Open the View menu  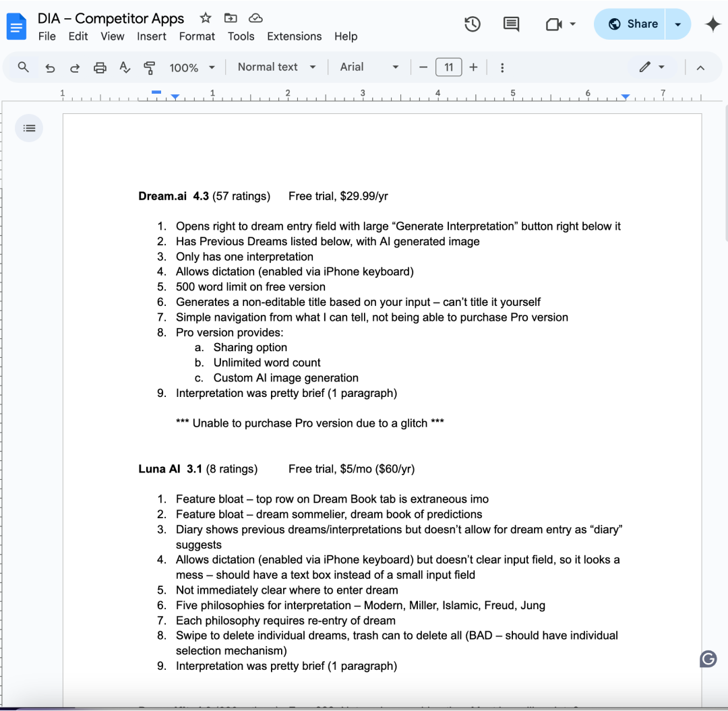[113, 36]
